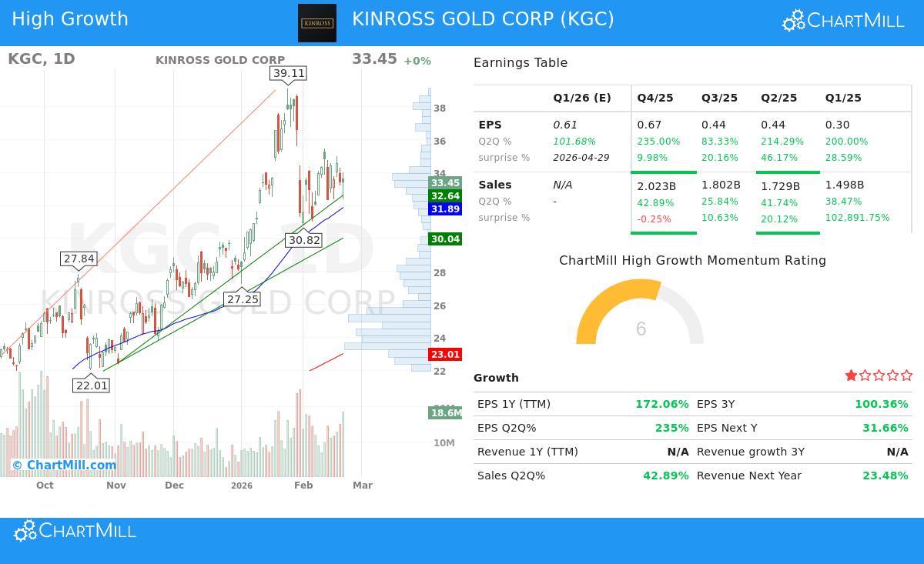Viewport: 924px width, 564px height.
Task: Click the green 33.45 current price tag
Action: (x=445, y=183)
